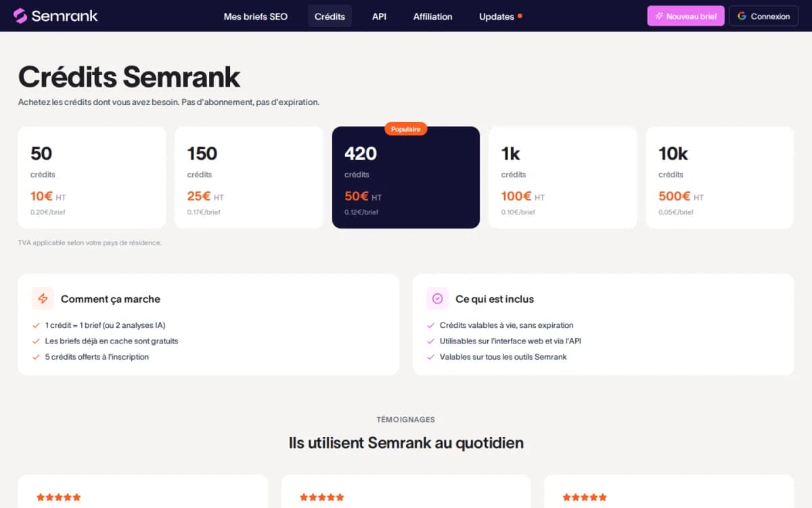Select the 10k crédits pack card

[720, 177]
